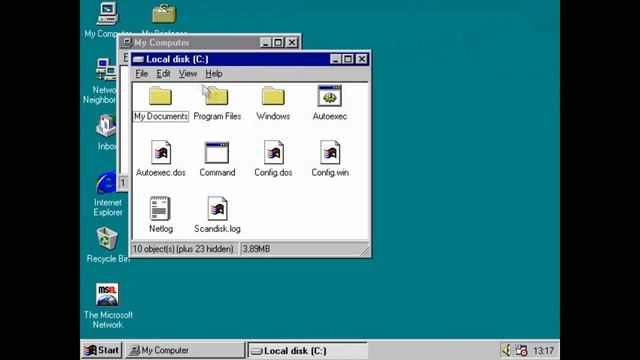Click the Program Files label text
Image resolution: width=640 pixels, height=360 pixels.
[x=217, y=116]
